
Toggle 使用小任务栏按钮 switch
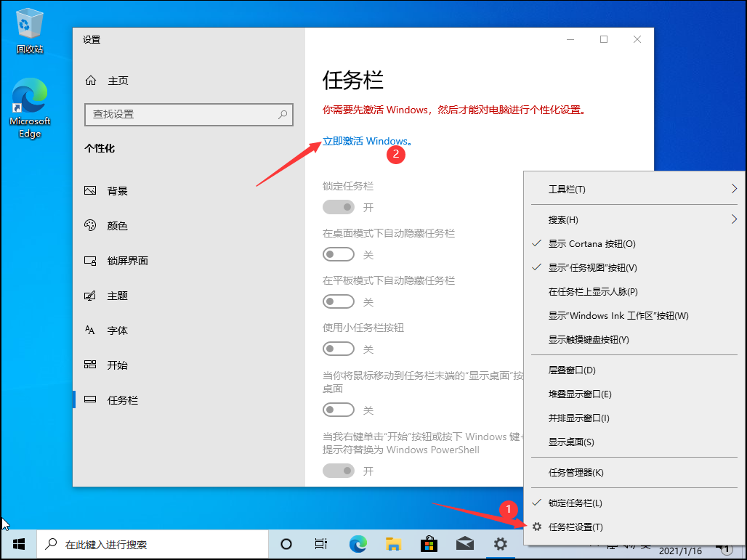pos(339,349)
